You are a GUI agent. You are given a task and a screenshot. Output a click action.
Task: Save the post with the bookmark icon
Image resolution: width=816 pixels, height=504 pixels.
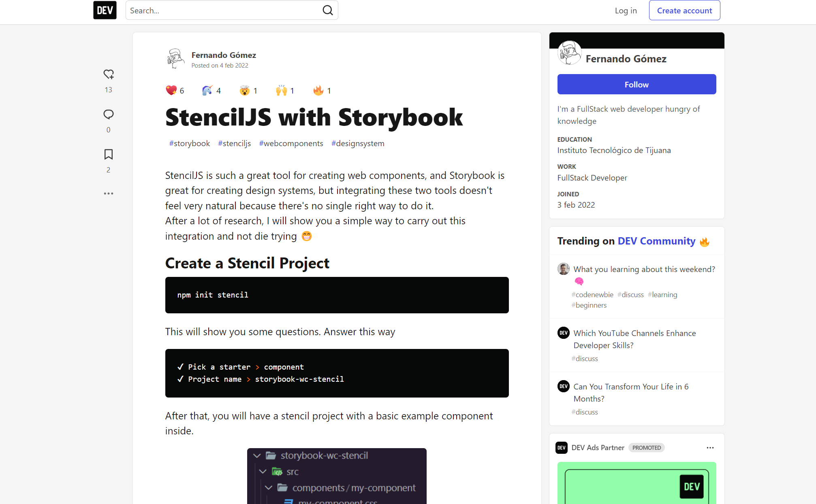point(108,154)
